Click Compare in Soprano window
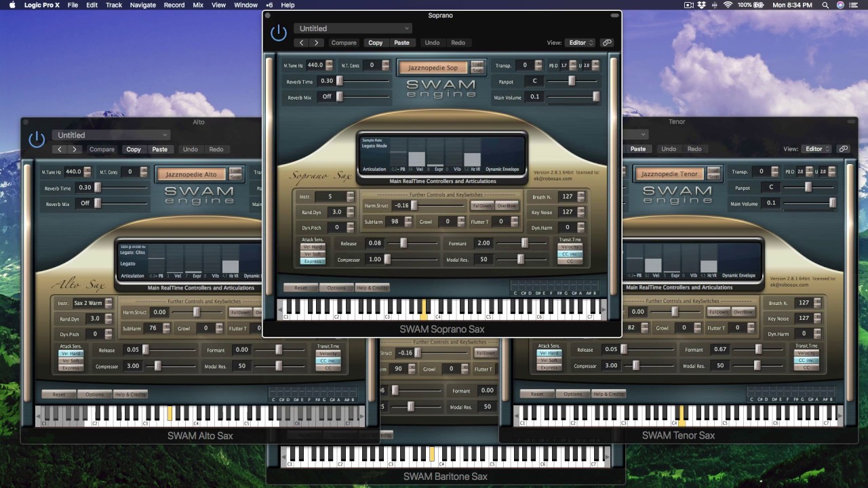 coord(344,43)
